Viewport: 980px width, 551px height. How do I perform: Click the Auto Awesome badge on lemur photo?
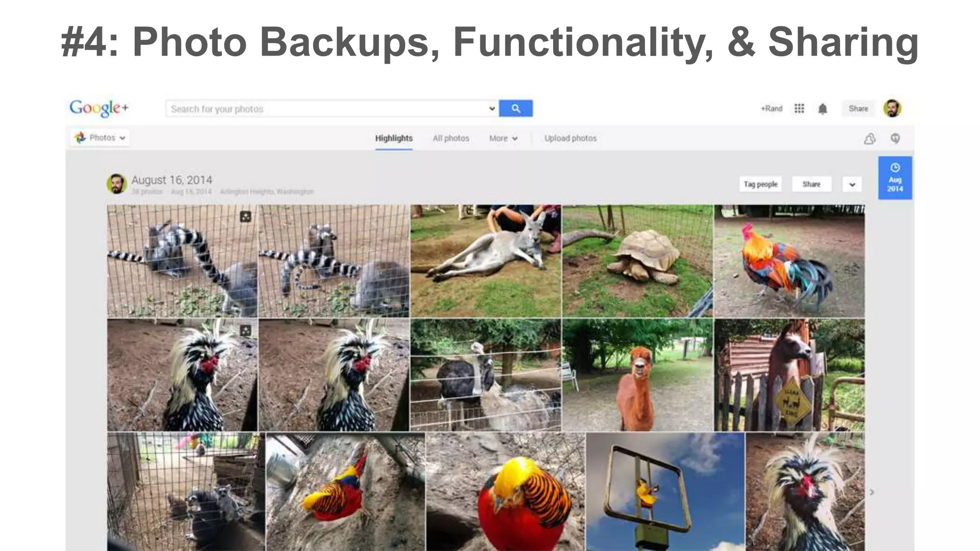[245, 217]
